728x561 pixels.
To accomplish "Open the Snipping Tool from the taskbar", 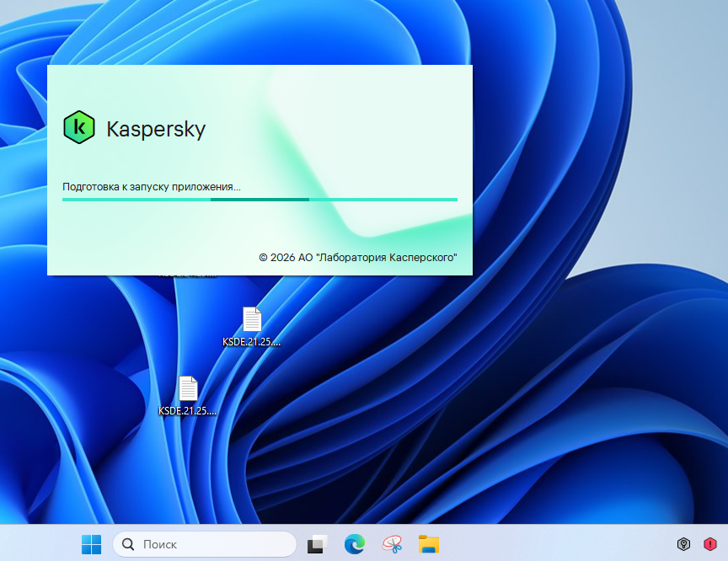I will click(x=392, y=544).
